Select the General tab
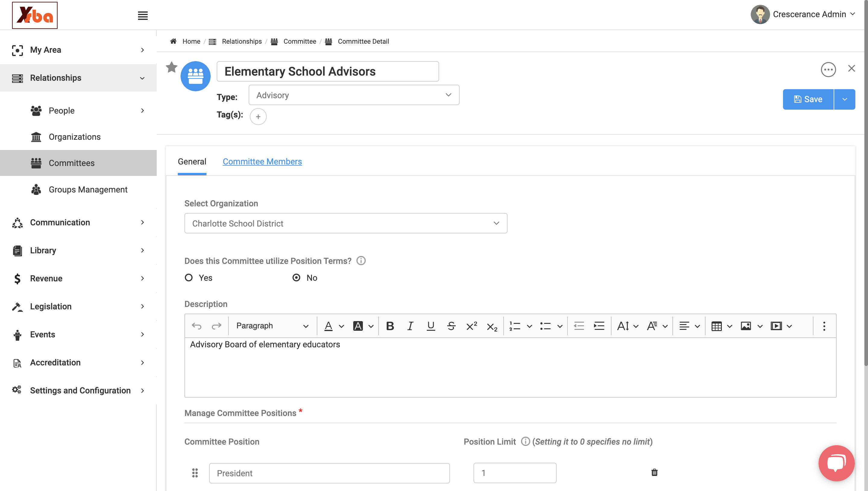This screenshot has width=868, height=491. (192, 161)
